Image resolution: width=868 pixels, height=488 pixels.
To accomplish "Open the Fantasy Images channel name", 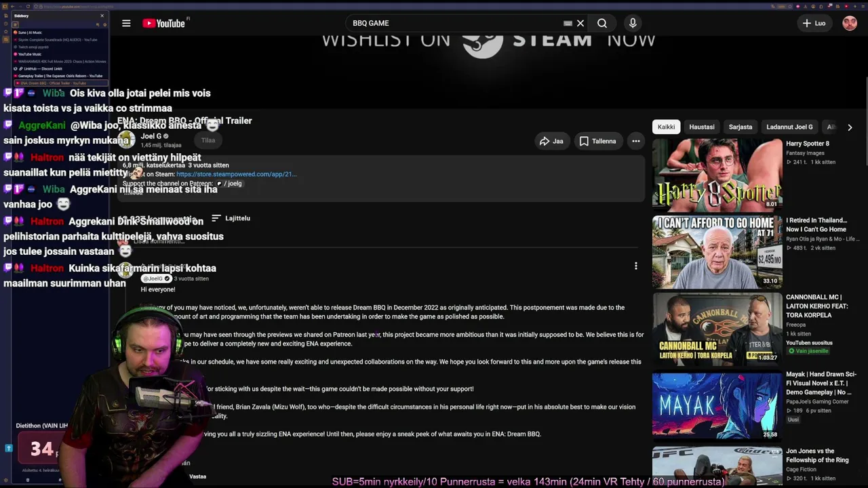I will pyautogui.click(x=805, y=153).
